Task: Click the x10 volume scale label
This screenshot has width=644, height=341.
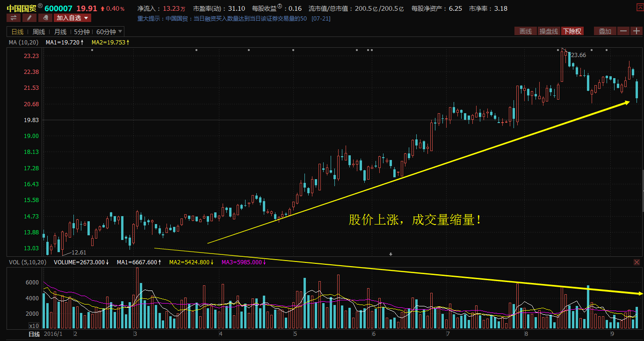Action: [34, 326]
